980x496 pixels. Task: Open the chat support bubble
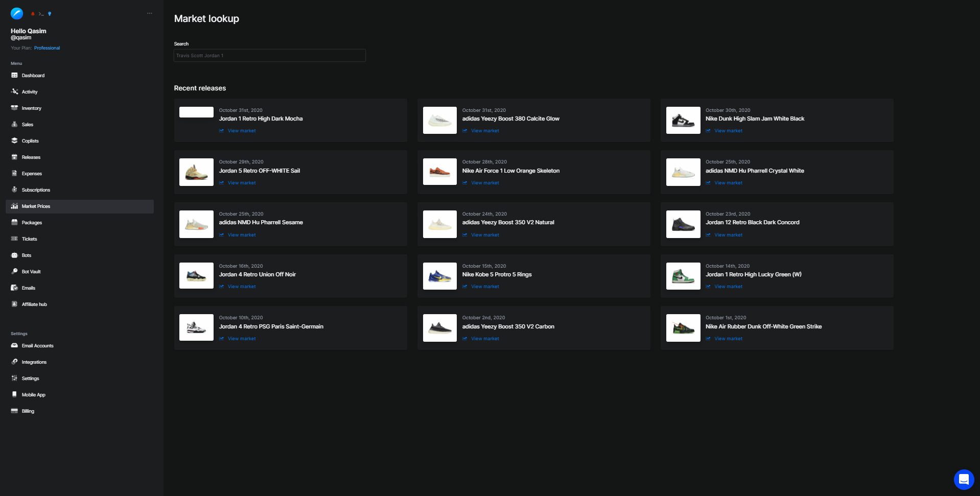(964, 479)
